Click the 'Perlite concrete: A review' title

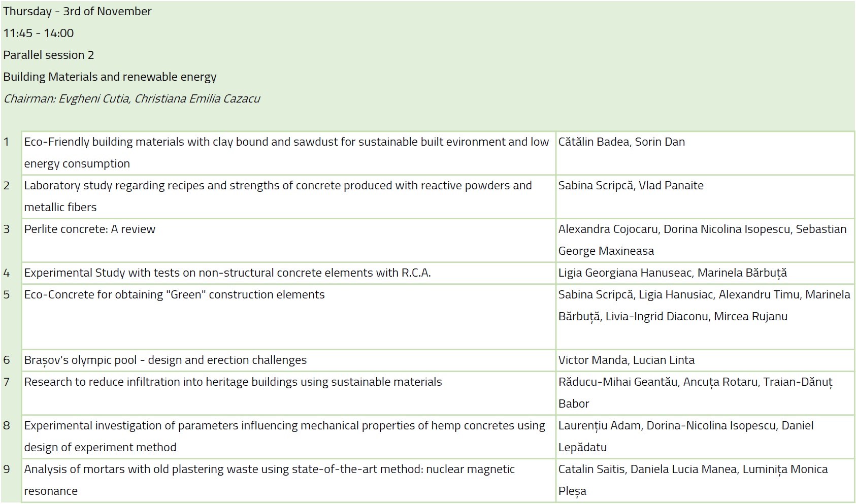click(x=90, y=229)
